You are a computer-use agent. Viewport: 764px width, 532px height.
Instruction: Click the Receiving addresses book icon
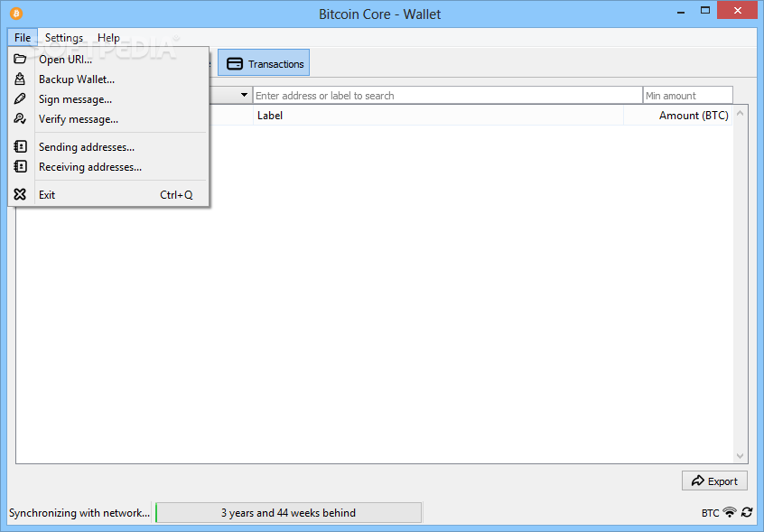(20, 166)
